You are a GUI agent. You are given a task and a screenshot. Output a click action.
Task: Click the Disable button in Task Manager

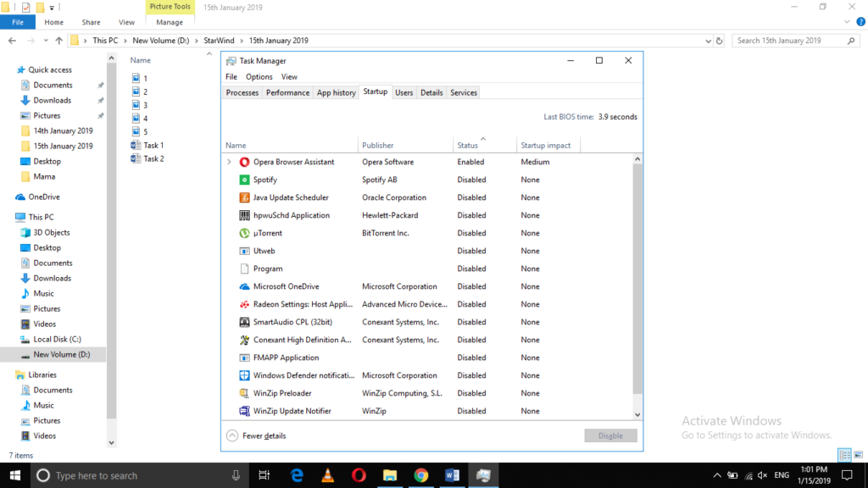click(x=610, y=435)
